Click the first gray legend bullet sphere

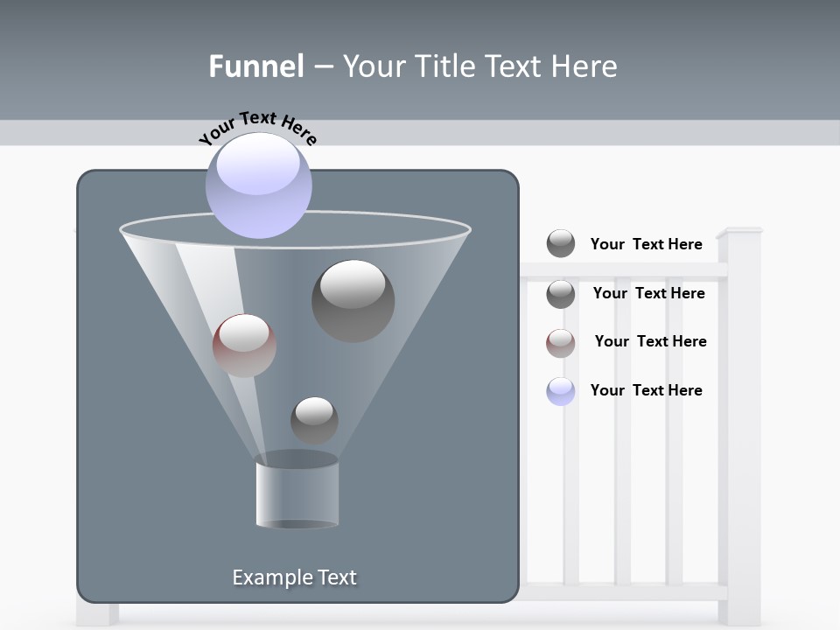click(x=561, y=243)
